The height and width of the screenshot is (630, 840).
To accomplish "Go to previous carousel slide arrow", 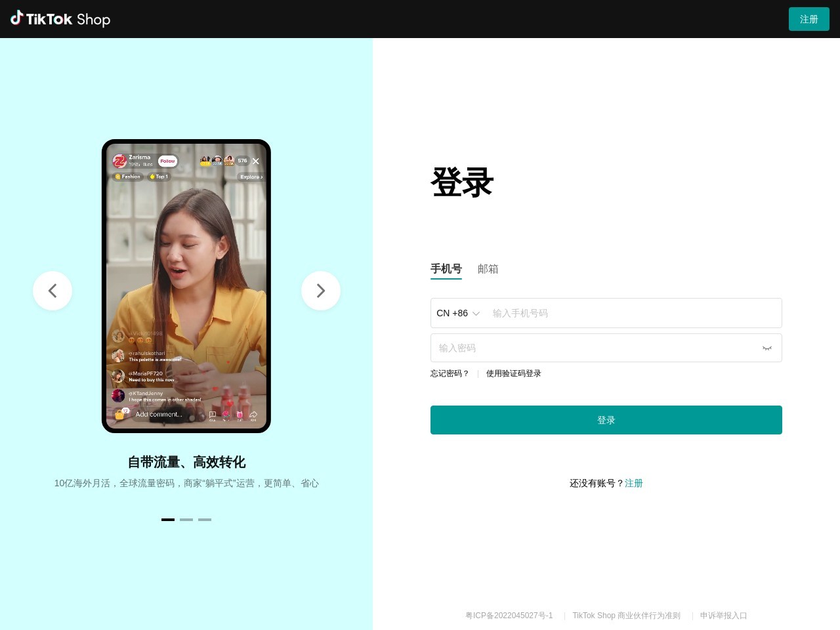I will click(x=52, y=291).
